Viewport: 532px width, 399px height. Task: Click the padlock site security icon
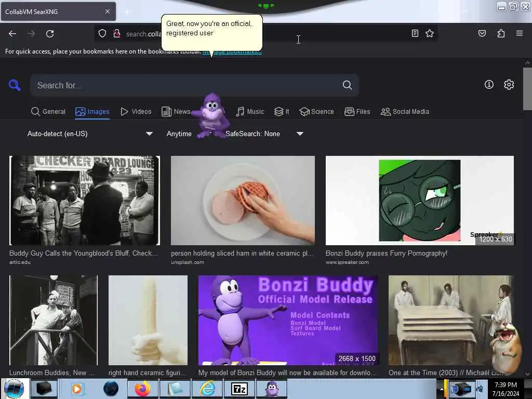117,33
